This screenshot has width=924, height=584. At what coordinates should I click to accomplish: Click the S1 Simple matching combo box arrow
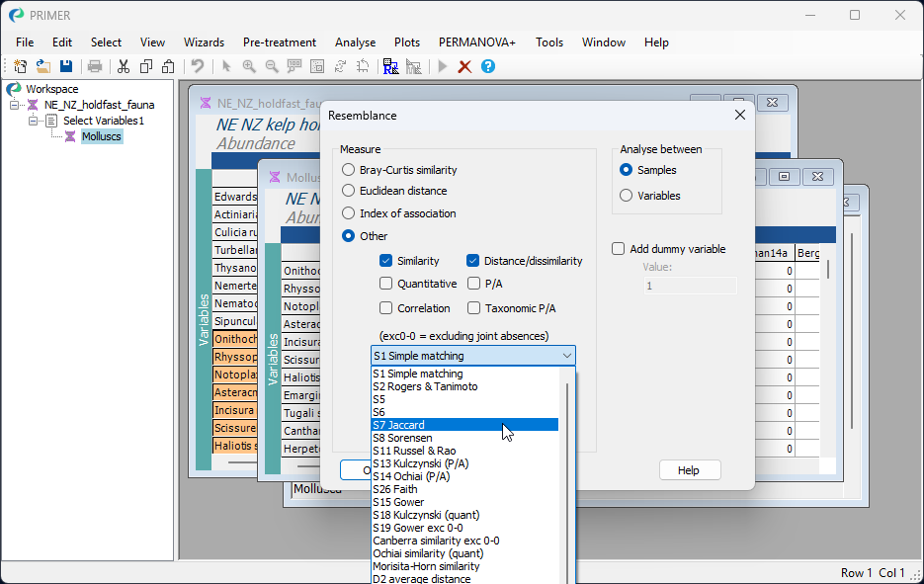(x=566, y=356)
